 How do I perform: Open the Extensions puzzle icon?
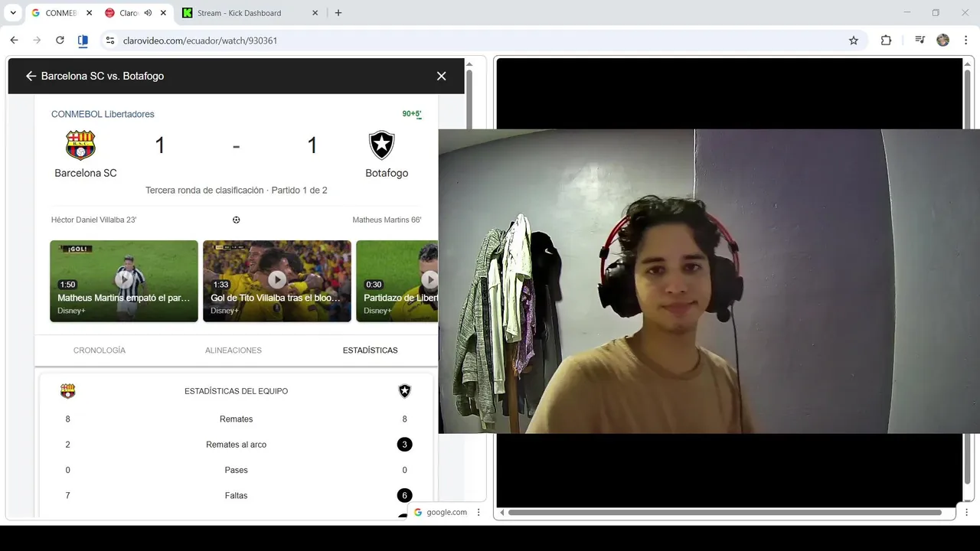[x=886, y=41]
